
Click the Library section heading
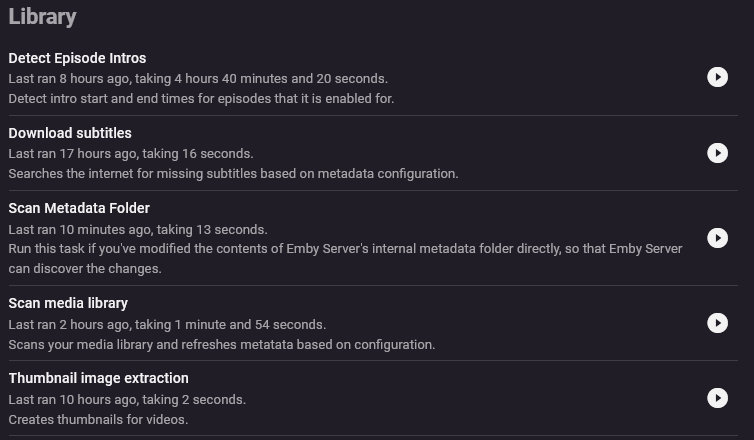(42, 17)
